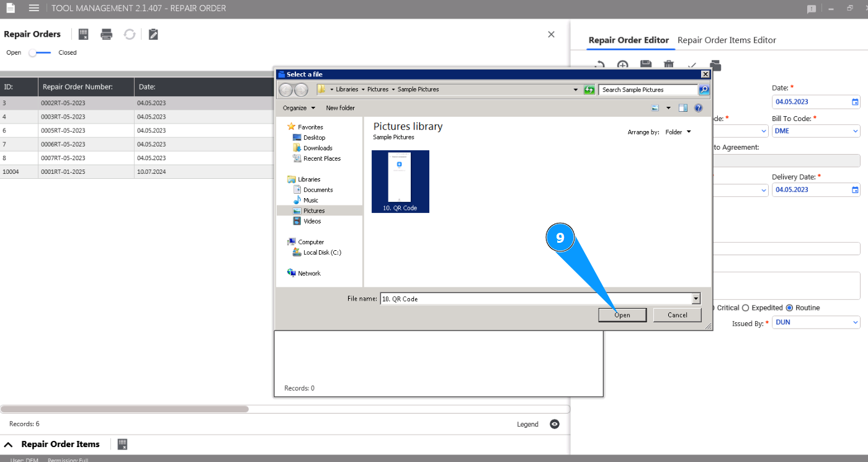Close the Select a file dialog
Viewport: 868px width, 462px height.
(x=705, y=75)
